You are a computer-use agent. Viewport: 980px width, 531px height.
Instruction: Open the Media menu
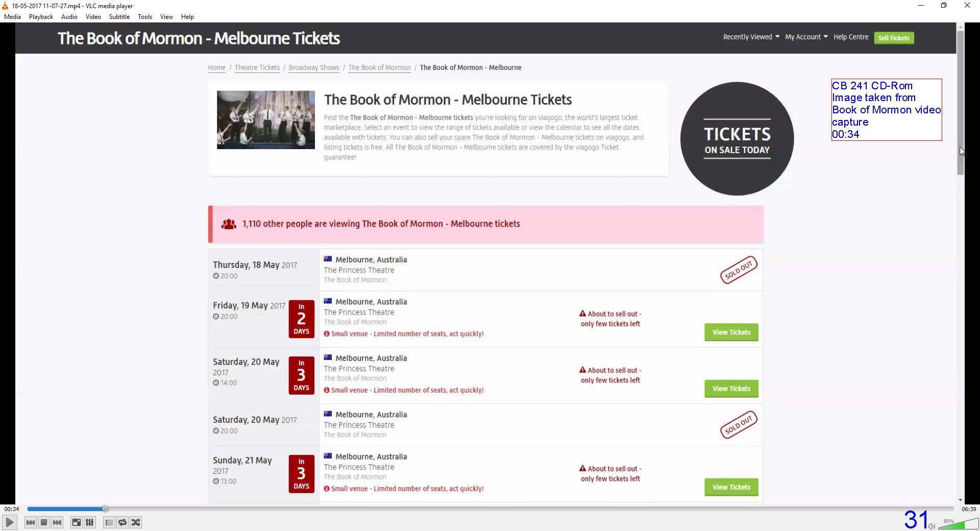tap(12, 17)
